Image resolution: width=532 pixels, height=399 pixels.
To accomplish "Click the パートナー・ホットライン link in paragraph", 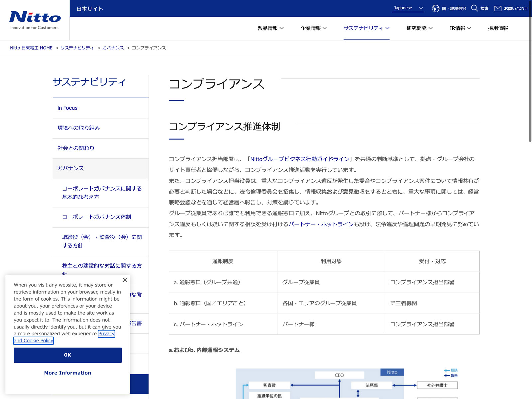I will (321, 224).
